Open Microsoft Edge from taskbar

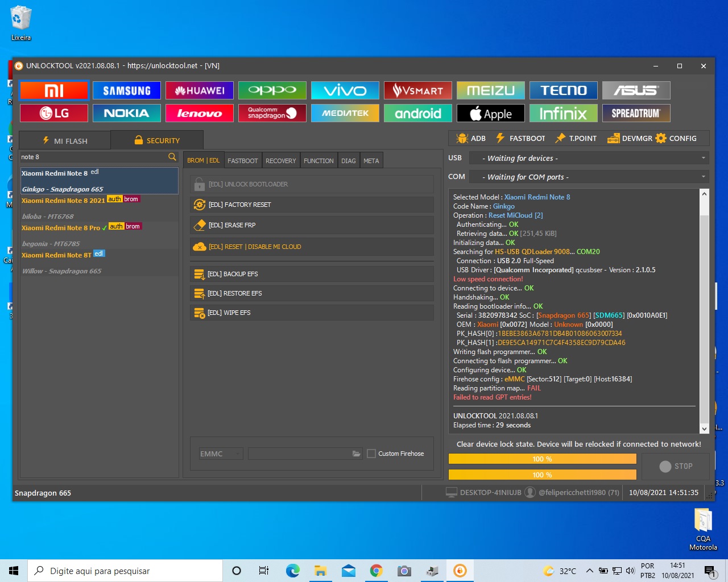pyautogui.click(x=293, y=571)
